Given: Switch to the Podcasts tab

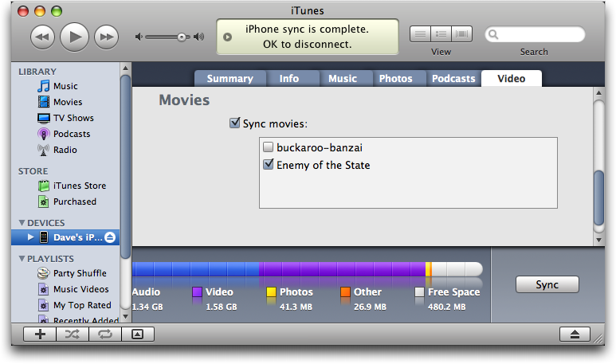Looking at the screenshot, I should coord(453,79).
